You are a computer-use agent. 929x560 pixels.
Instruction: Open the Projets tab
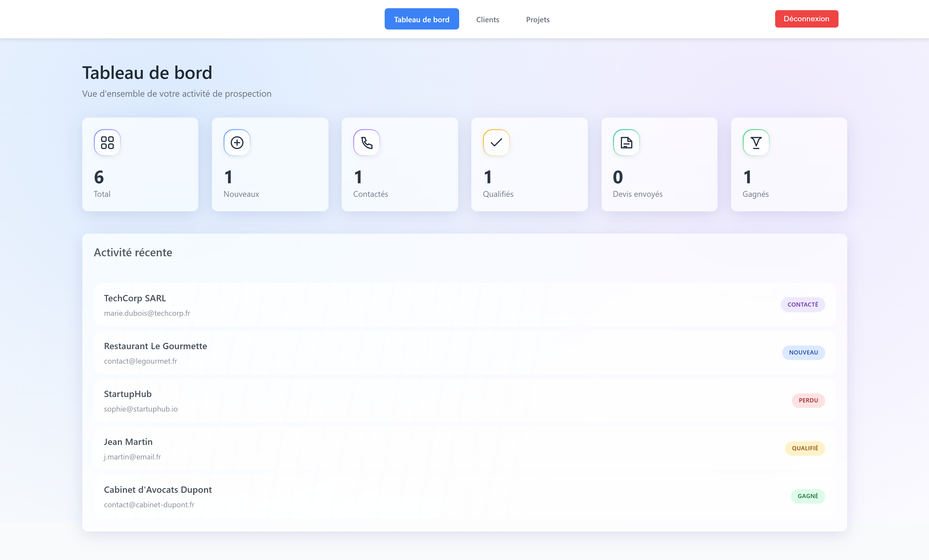click(x=538, y=19)
